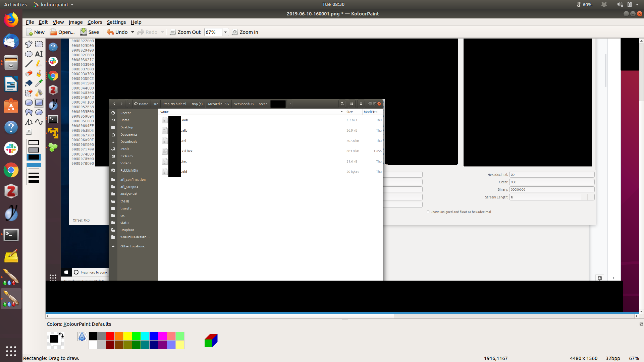Click the Zoom Out button
The width and height of the screenshot is (644, 362).
click(x=185, y=32)
